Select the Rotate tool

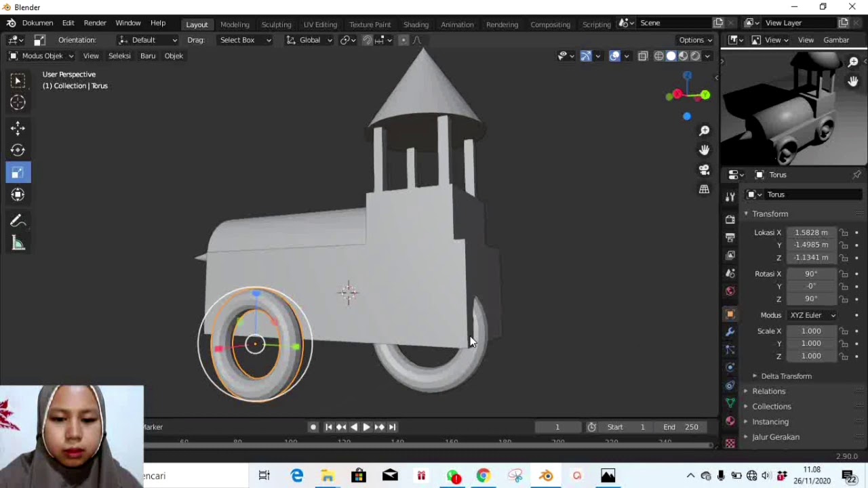click(x=18, y=150)
